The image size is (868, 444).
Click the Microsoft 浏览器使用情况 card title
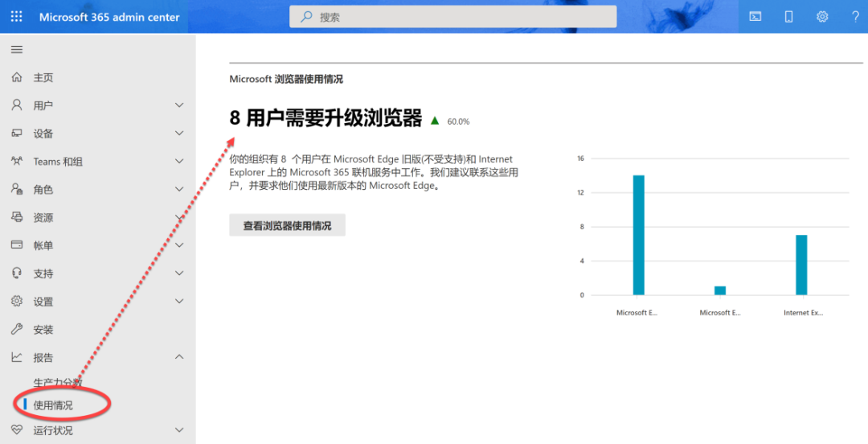pos(286,80)
